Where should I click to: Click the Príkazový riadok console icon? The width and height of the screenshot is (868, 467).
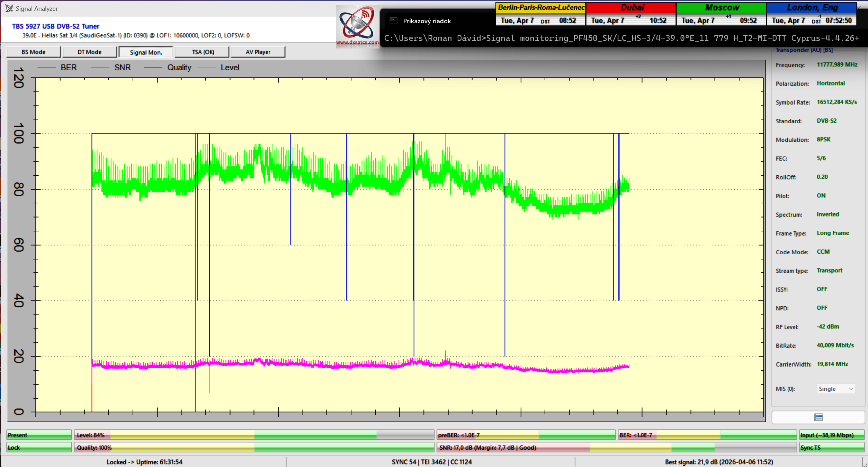pyautogui.click(x=393, y=21)
